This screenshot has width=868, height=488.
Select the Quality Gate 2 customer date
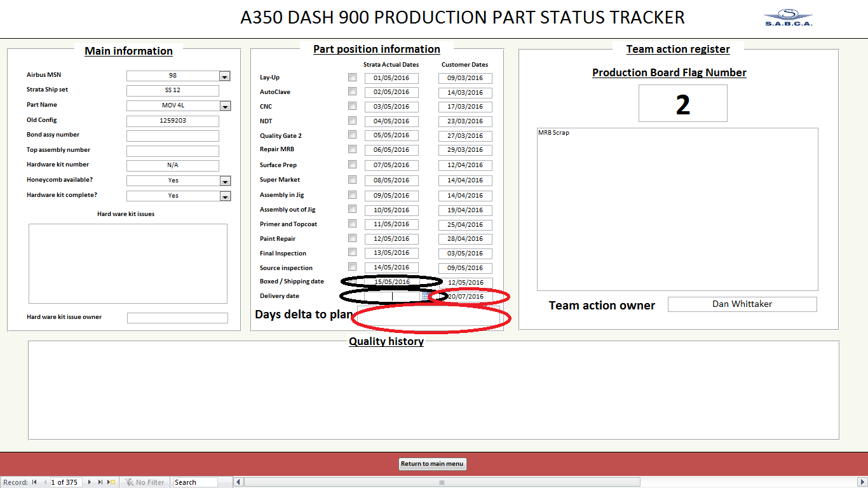465,136
